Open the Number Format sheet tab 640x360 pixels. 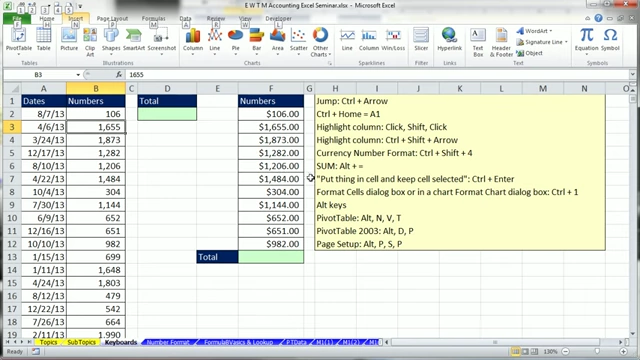[x=168, y=342]
